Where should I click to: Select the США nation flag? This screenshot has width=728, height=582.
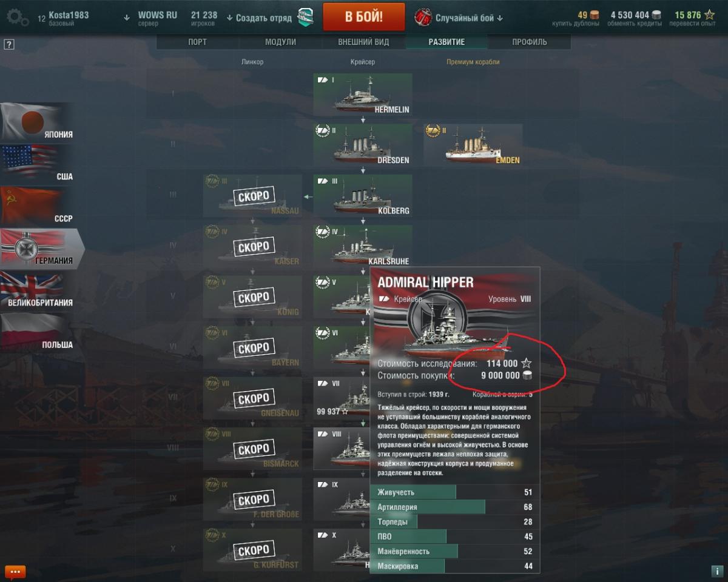point(38,164)
